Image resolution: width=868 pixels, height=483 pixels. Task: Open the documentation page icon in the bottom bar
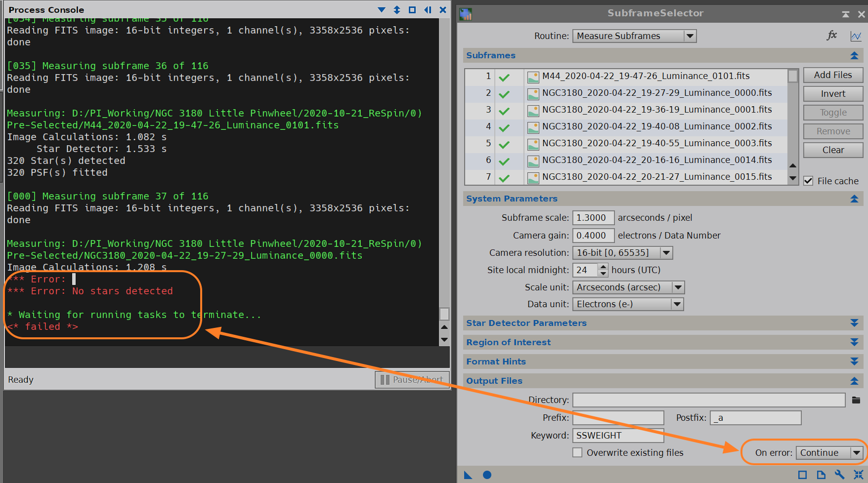[x=821, y=475]
